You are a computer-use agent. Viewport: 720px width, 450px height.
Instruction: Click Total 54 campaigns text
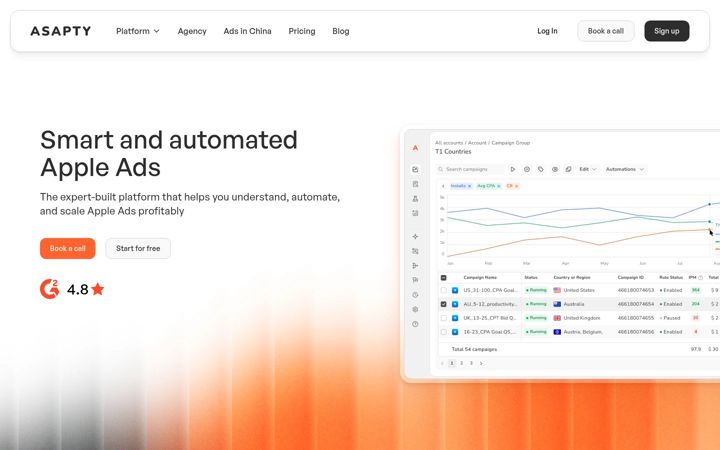(474, 349)
